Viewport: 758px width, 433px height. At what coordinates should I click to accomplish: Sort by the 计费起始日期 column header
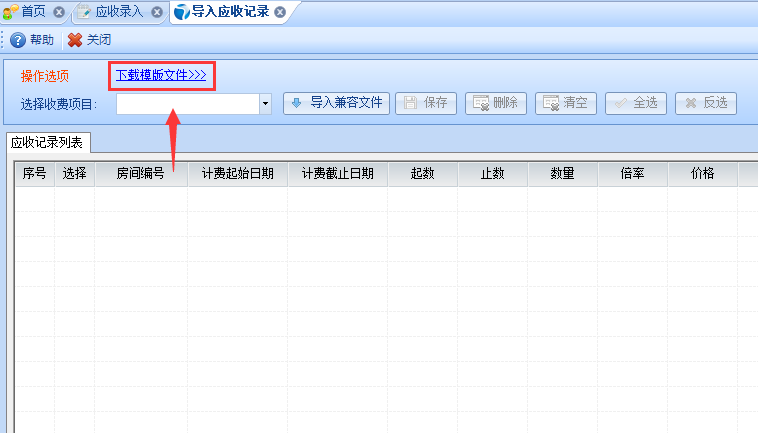click(x=238, y=173)
